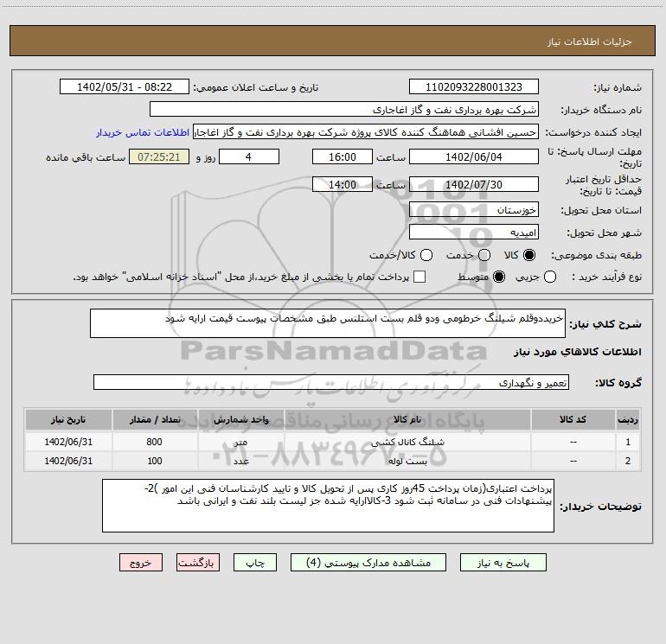Click the quantity cell 800

(x=155, y=442)
